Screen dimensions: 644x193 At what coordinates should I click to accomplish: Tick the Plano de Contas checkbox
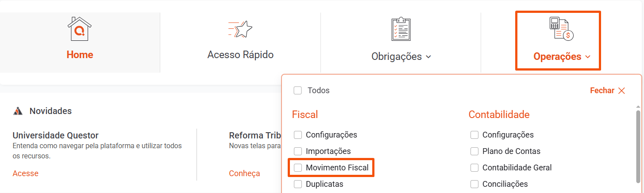click(x=474, y=151)
